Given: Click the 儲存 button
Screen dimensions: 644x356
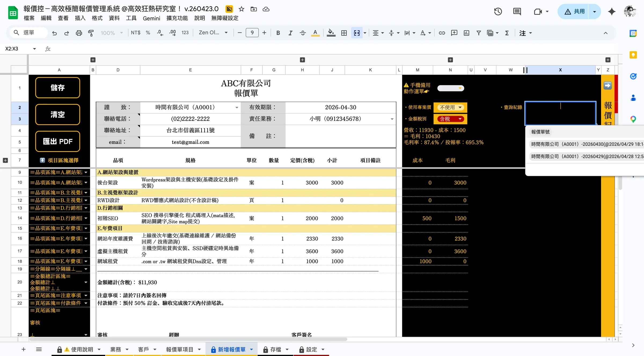Looking at the screenshot, I should click(58, 88).
